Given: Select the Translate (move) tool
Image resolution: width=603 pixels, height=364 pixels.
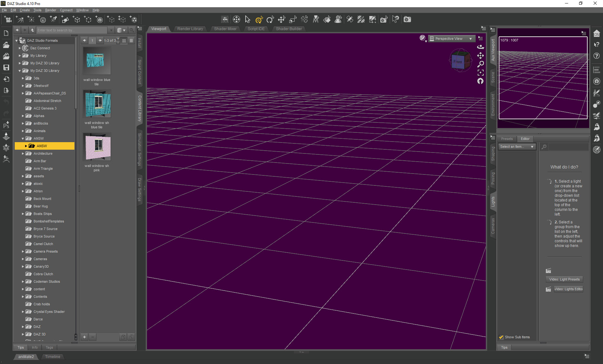Looking at the screenshot, I should coord(281,20).
